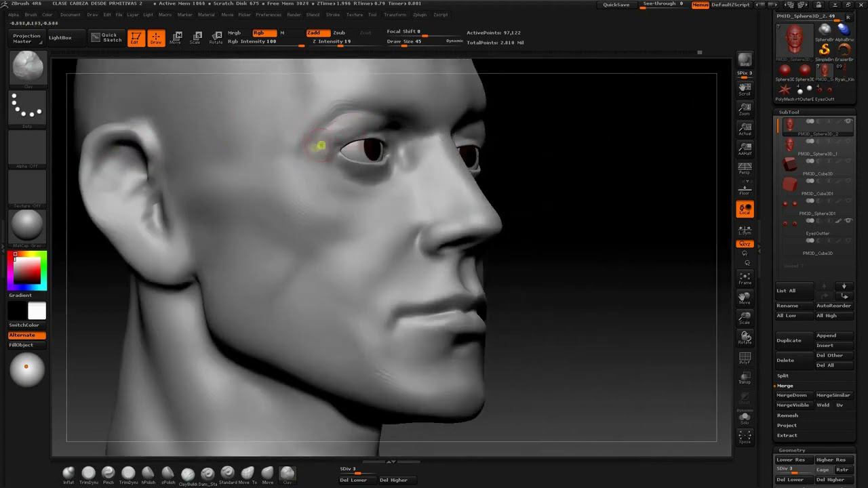Toggle the Rgb painting mode
Image resolution: width=868 pixels, height=488 pixels.
(263, 33)
